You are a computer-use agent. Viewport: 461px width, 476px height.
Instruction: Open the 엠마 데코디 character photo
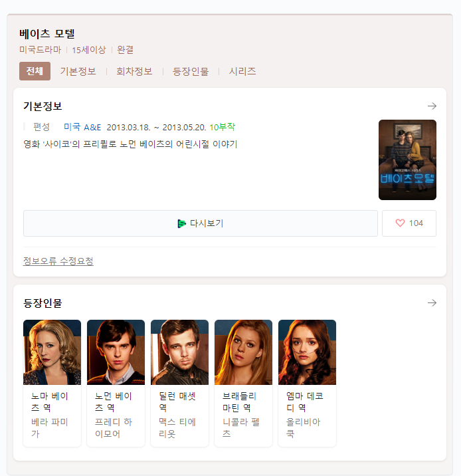307,352
